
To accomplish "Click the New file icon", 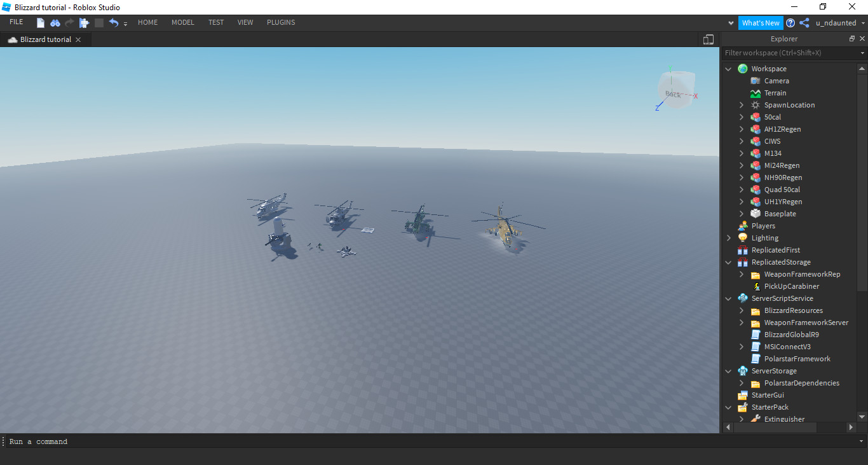I will pyautogui.click(x=41, y=23).
